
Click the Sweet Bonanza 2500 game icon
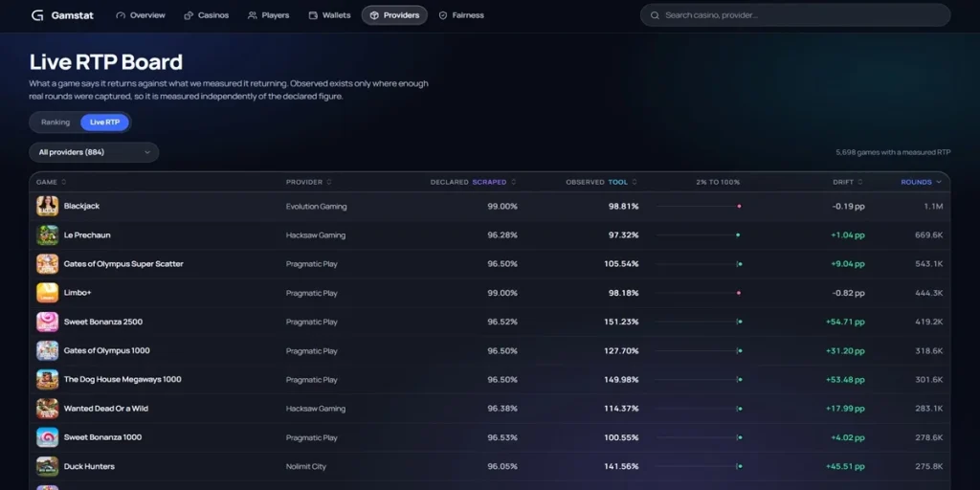pos(48,322)
